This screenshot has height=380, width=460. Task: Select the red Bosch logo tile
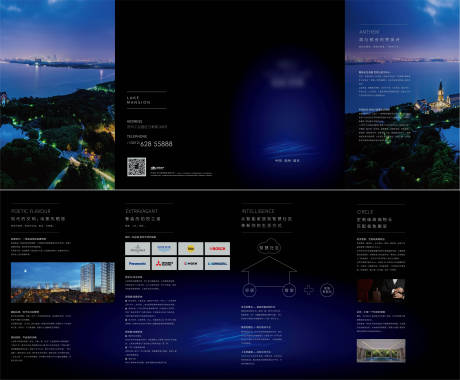(217, 249)
